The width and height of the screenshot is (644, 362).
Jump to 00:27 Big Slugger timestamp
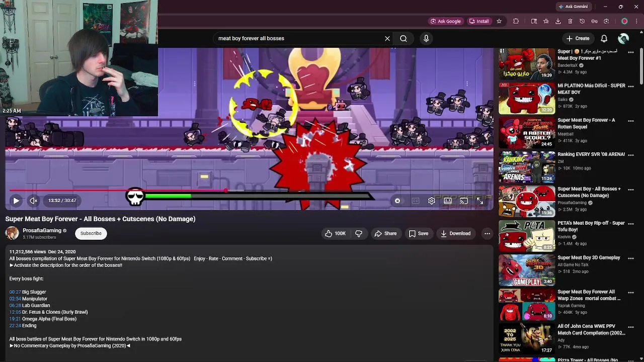point(15,292)
